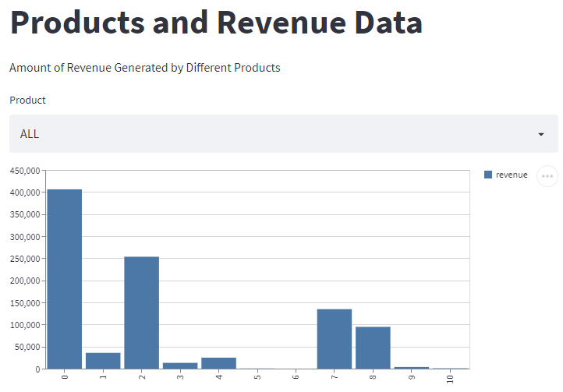This screenshot has height=392, width=563.
Task: Click the blue revenue legend swatch
Action: [488, 175]
